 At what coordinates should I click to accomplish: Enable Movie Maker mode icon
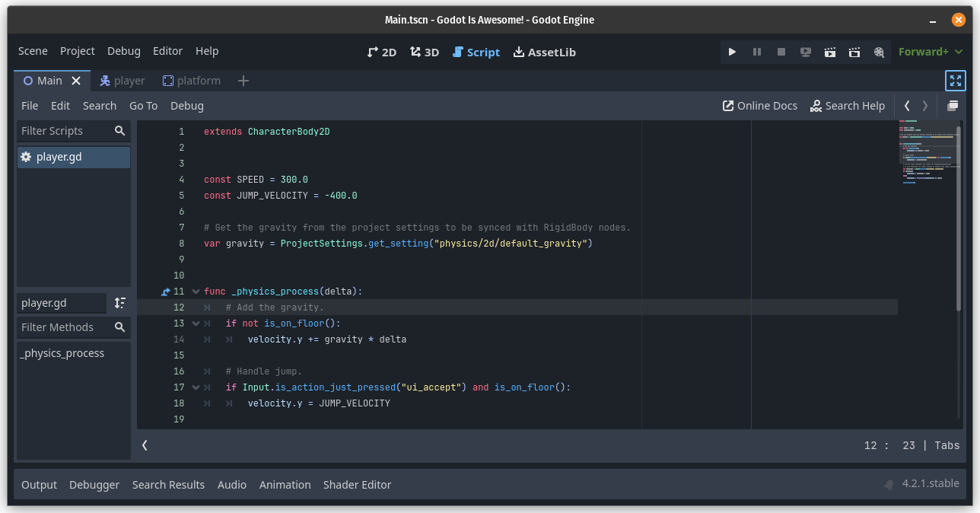click(879, 52)
